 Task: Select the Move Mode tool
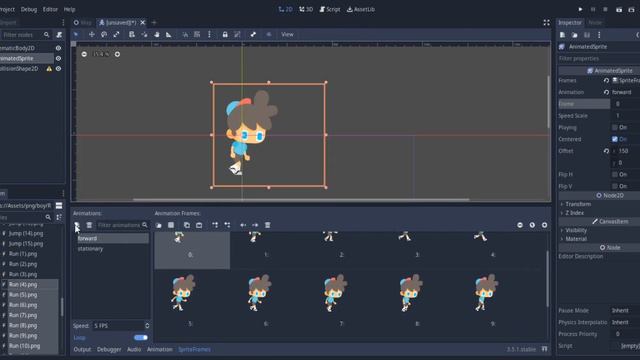pyautogui.click(x=91, y=35)
